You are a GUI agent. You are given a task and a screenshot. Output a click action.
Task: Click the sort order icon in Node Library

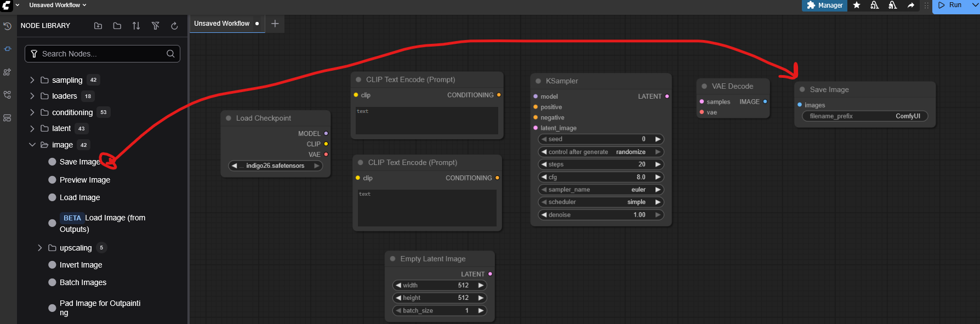(x=136, y=26)
